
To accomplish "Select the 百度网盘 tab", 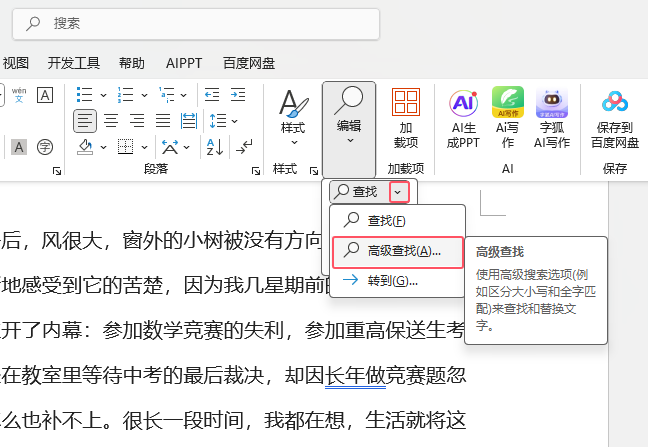I will tap(249, 63).
